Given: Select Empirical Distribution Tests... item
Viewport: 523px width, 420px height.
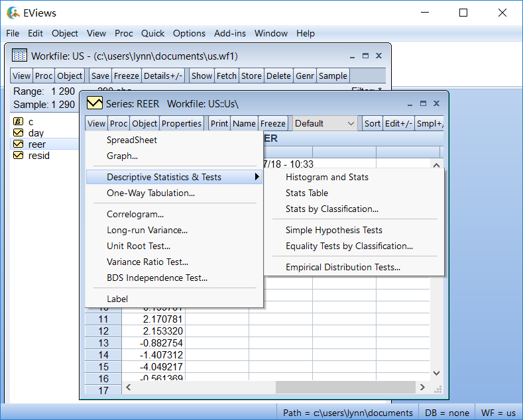Looking at the screenshot, I should pos(354,268).
